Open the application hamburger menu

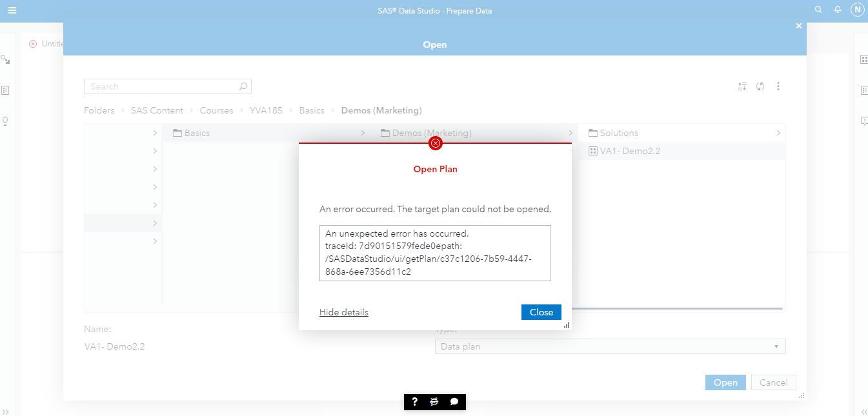[x=12, y=10]
